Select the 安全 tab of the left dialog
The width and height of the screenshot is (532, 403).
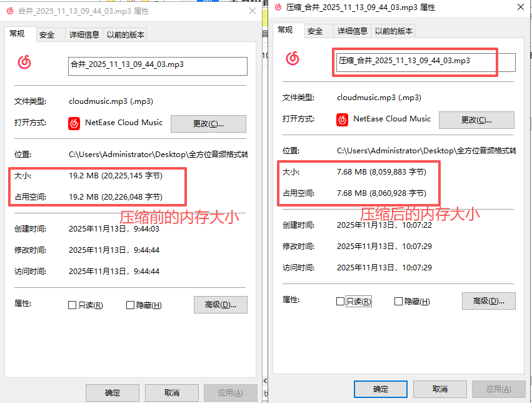49,34
